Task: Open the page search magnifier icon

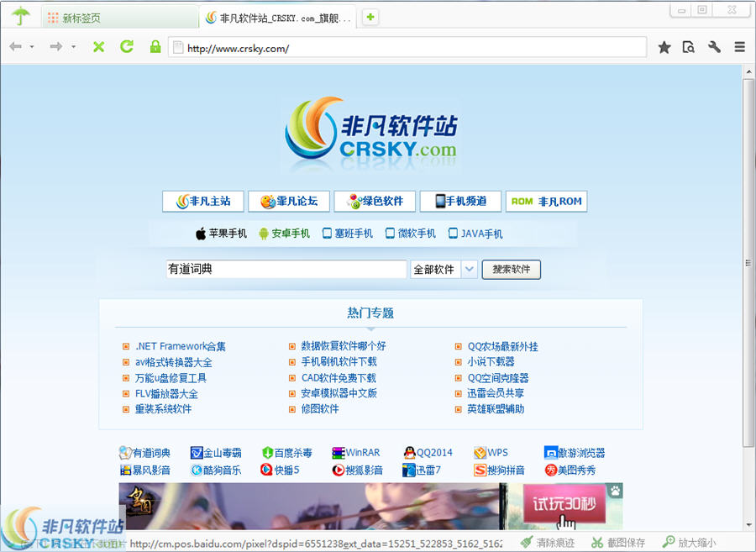Action: tap(689, 47)
